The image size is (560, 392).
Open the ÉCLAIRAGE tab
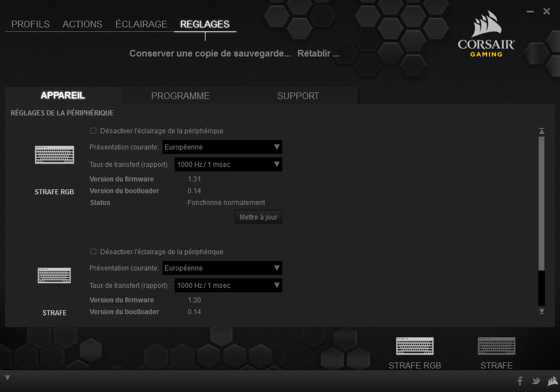(141, 24)
